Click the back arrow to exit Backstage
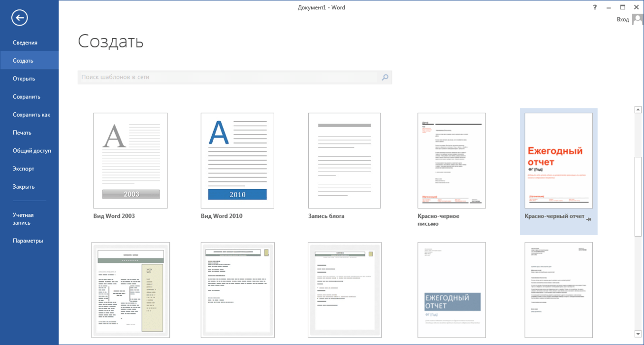 coord(20,18)
